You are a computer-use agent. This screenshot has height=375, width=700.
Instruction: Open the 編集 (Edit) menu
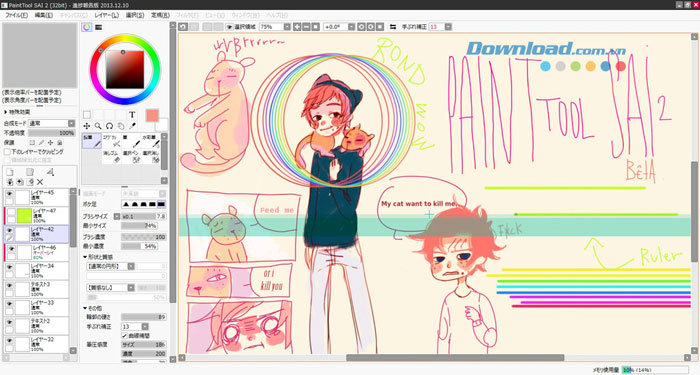point(44,15)
